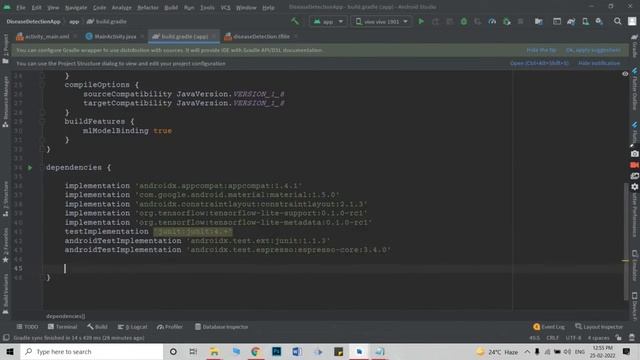This screenshot has width=640, height=360.
Task: Click the Open Project Structure link
Action: pos(539,63)
